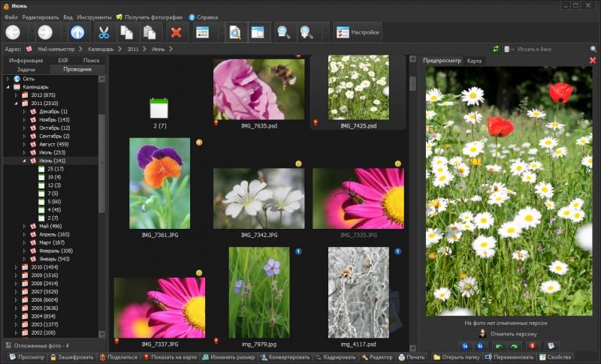Click search magnifier at address bar end
The height and width of the screenshot is (364, 601).
pos(593,49)
